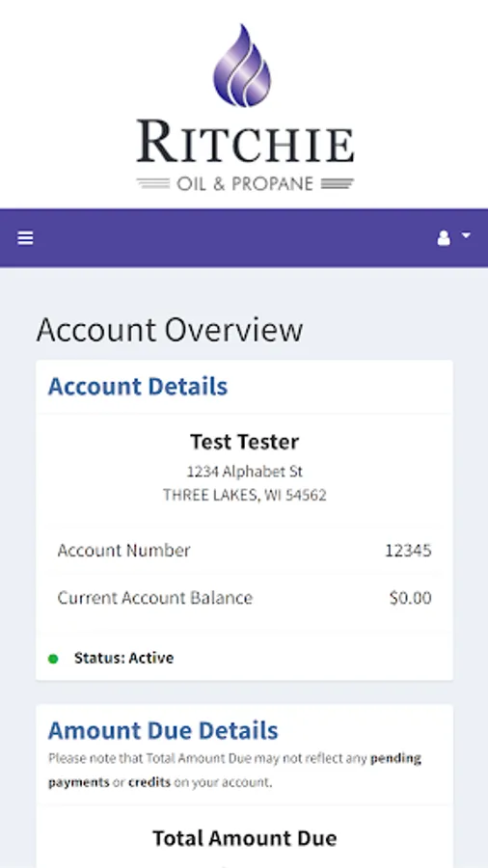Click the Amount Due Details heading
This screenshot has width=488, height=868.
click(163, 731)
